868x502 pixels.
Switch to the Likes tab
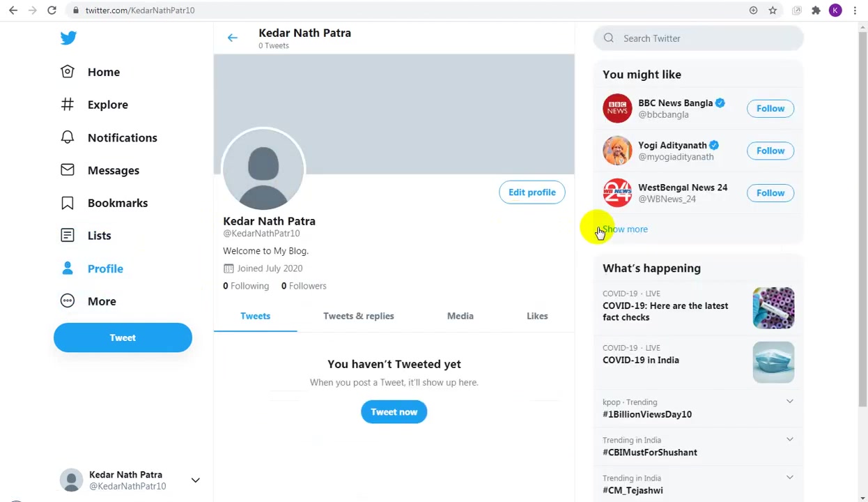click(537, 316)
